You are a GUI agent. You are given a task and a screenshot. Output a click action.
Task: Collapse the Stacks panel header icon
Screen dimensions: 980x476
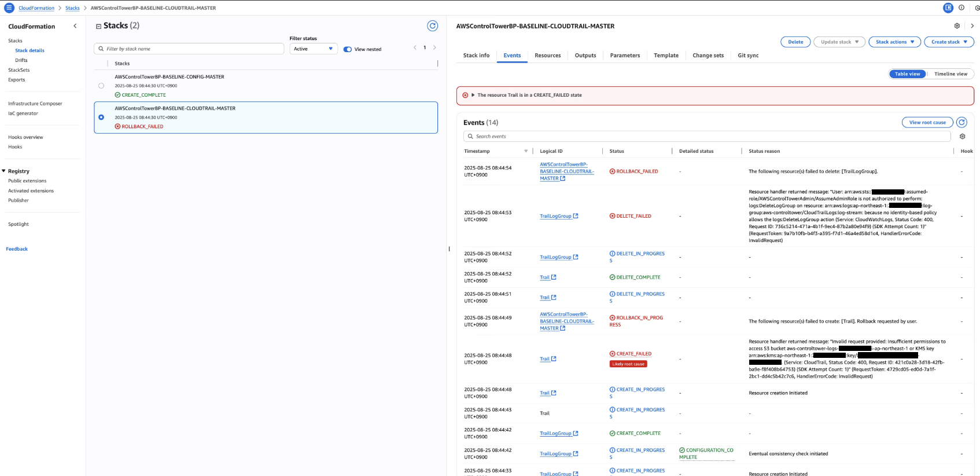98,26
